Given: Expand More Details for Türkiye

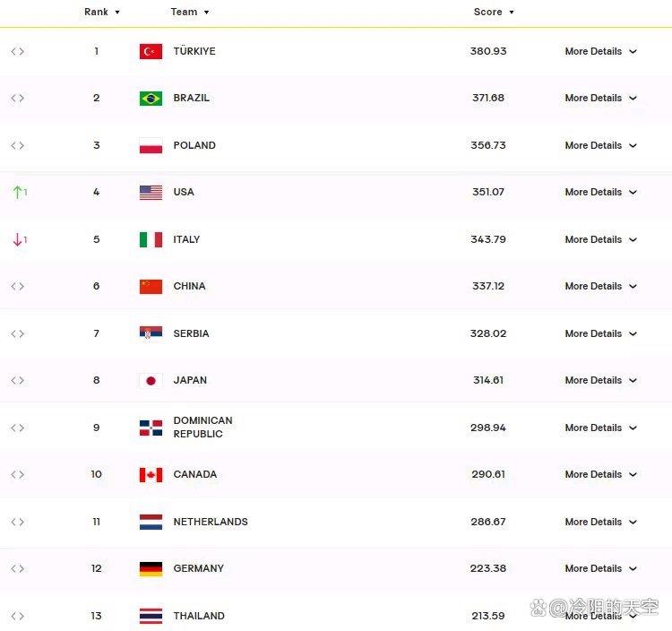Looking at the screenshot, I should pos(601,51).
